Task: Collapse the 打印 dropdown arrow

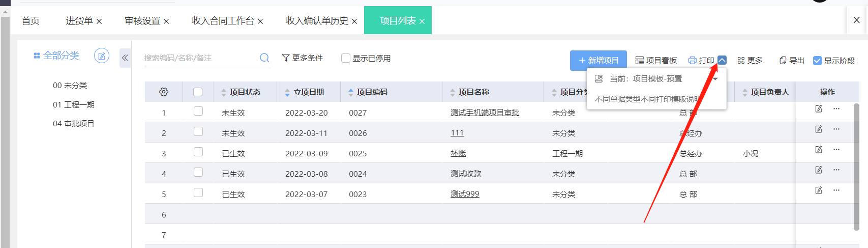Action: 722,60
